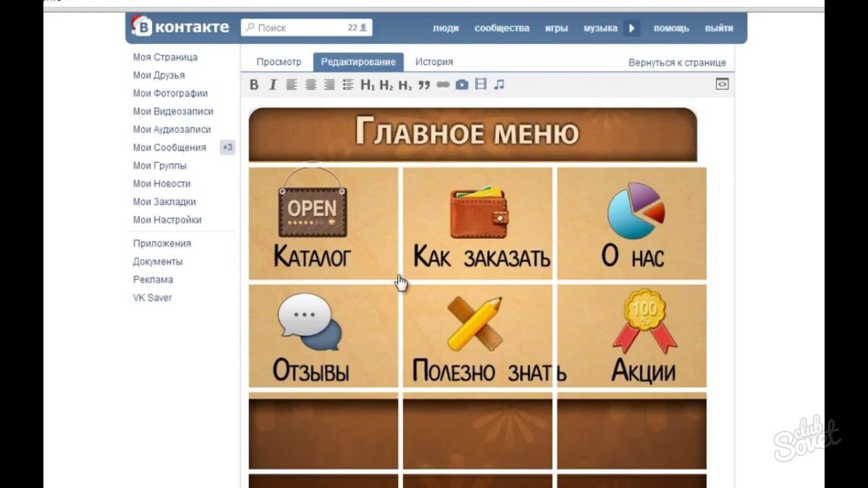
Task: Click the О нас pie chart tile
Action: 631,223
